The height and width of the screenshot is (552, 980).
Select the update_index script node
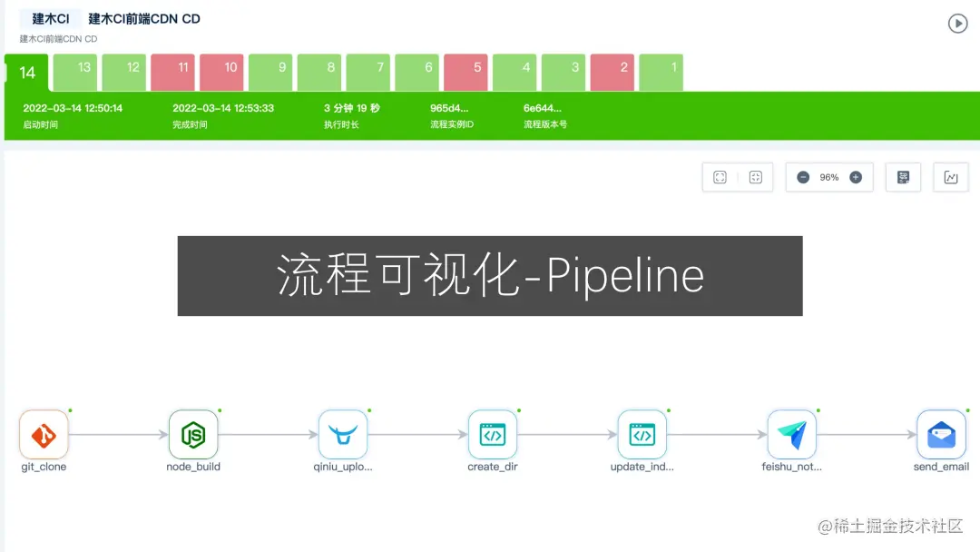[642, 435]
